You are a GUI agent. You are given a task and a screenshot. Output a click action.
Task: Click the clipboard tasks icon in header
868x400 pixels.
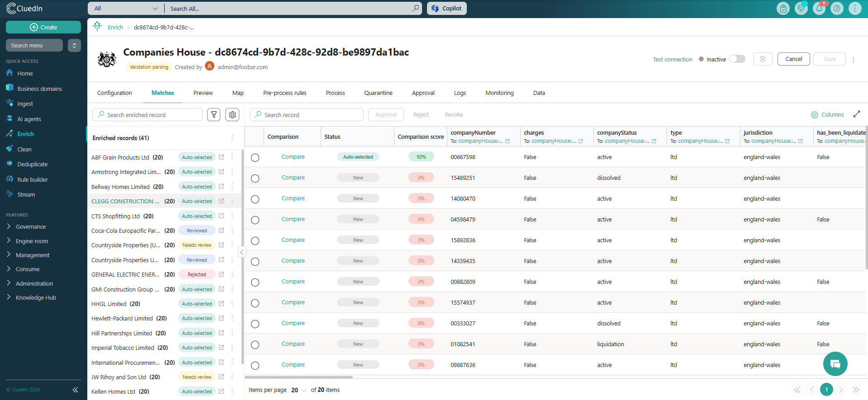click(783, 9)
